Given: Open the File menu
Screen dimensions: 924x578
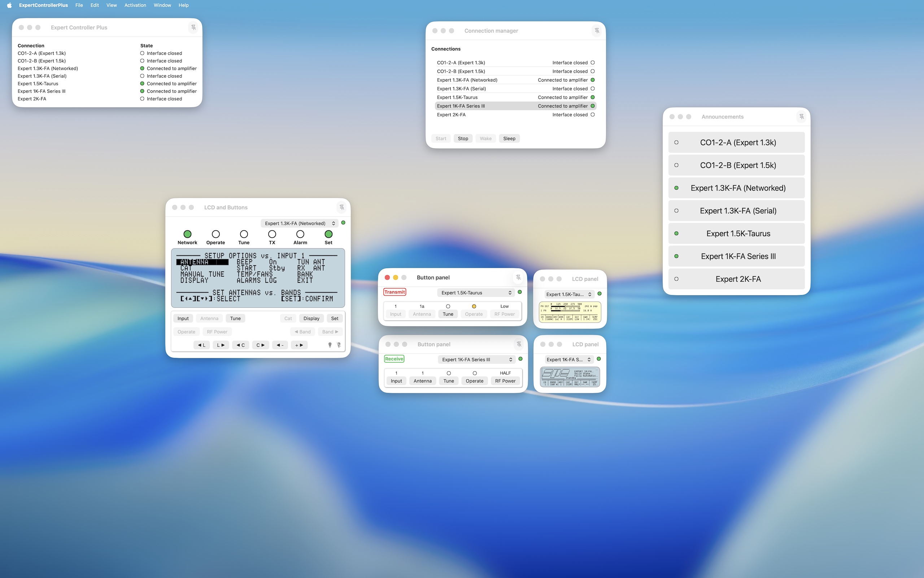Looking at the screenshot, I should pyautogui.click(x=79, y=5).
